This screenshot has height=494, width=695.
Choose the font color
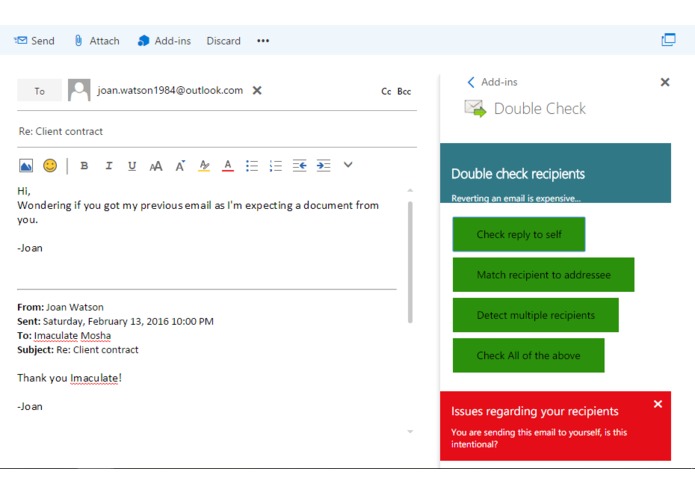(228, 166)
